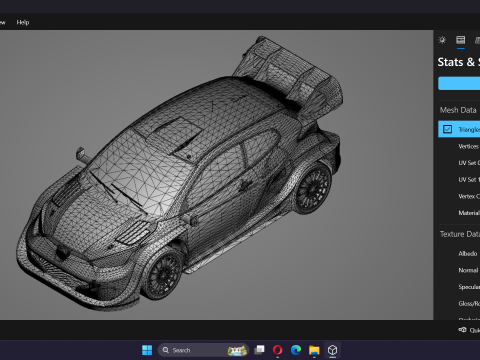480x360 pixels.
Task: Click the blue button below Stats & Shading heading
Action: tap(459, 83)
